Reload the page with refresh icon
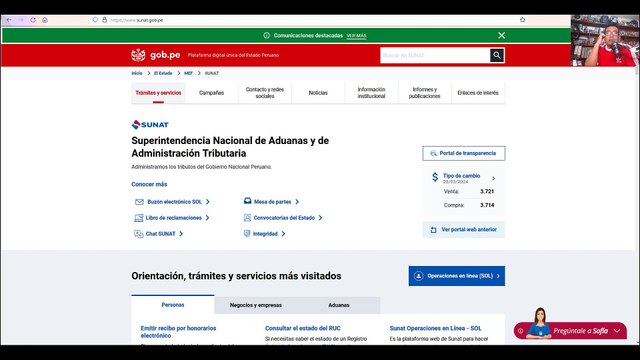Viewport: 640px width, 360px height. pos(33,20)
